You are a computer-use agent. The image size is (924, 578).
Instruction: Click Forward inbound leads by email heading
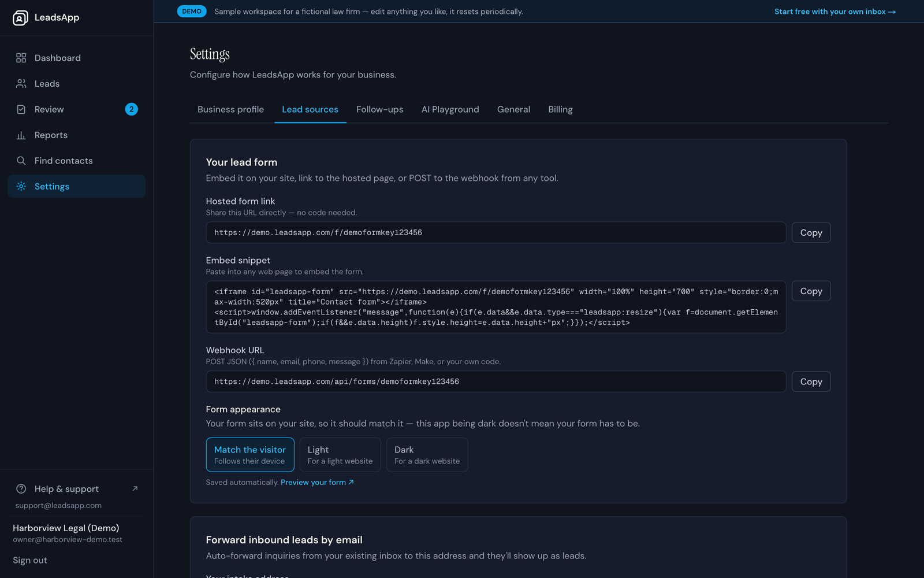(284, 540)
